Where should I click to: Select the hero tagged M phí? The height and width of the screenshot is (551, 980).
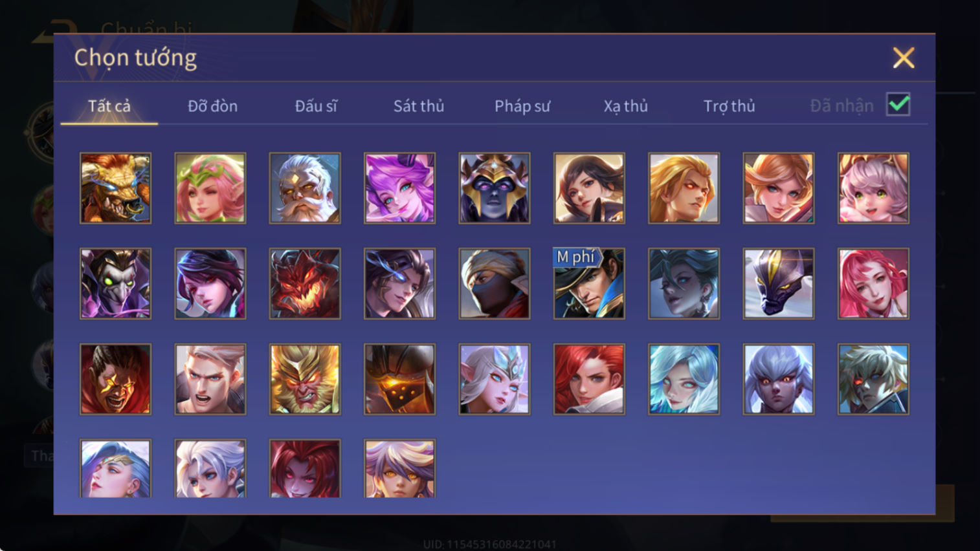point(589,284)
